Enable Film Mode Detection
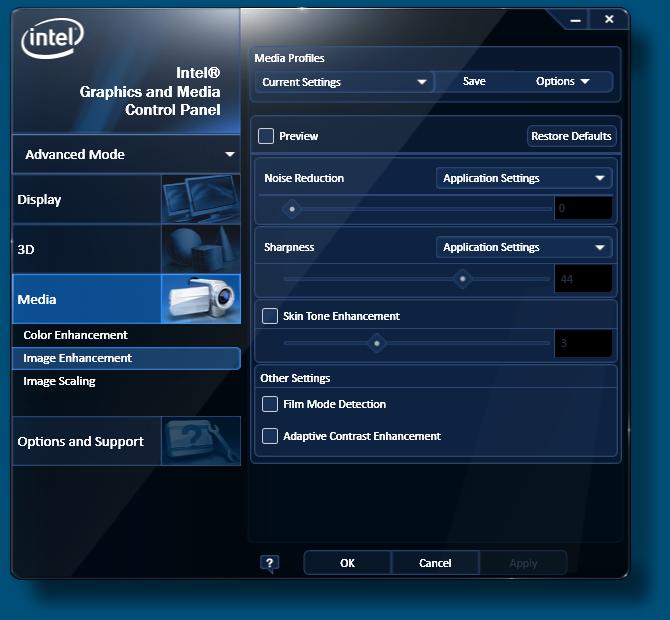 [x=270, y=404]
